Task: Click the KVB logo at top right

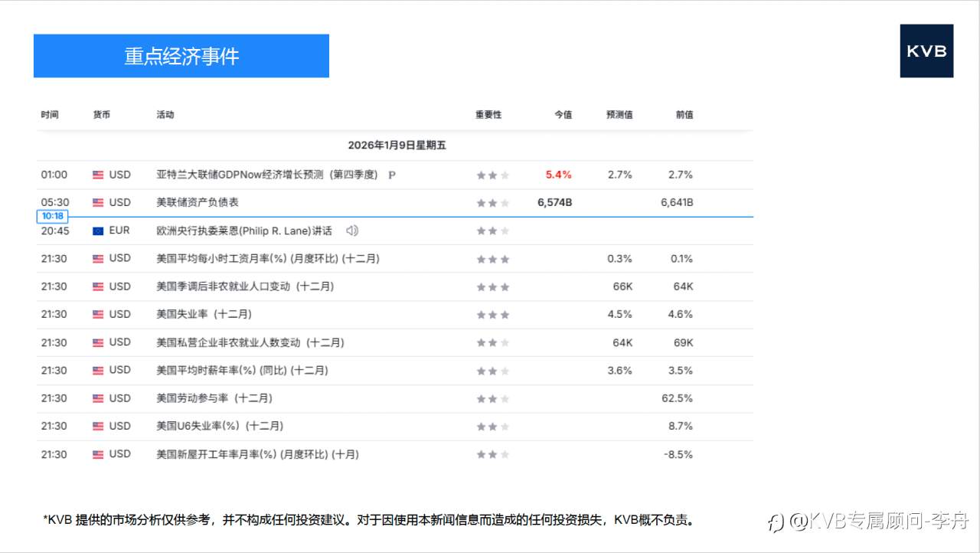Action: [926, 51]
